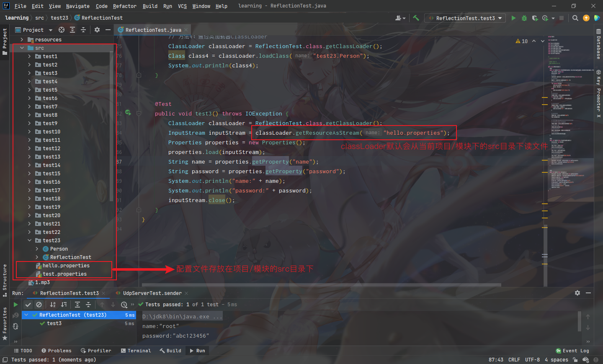Viewport: 603px width, 364px height.
Task: Hide the Project tool window
Action: pyautogui.click(x=108, y=30)
